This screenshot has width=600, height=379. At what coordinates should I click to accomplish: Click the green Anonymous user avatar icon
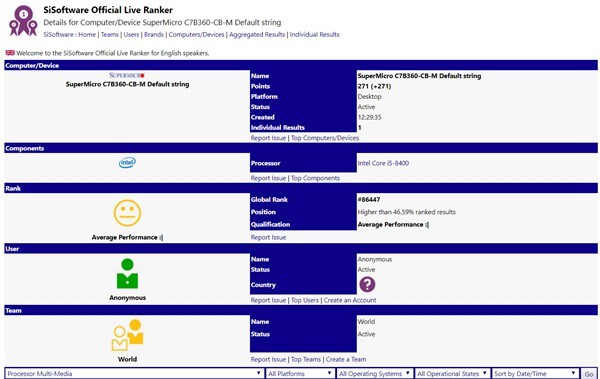[127, 273]
